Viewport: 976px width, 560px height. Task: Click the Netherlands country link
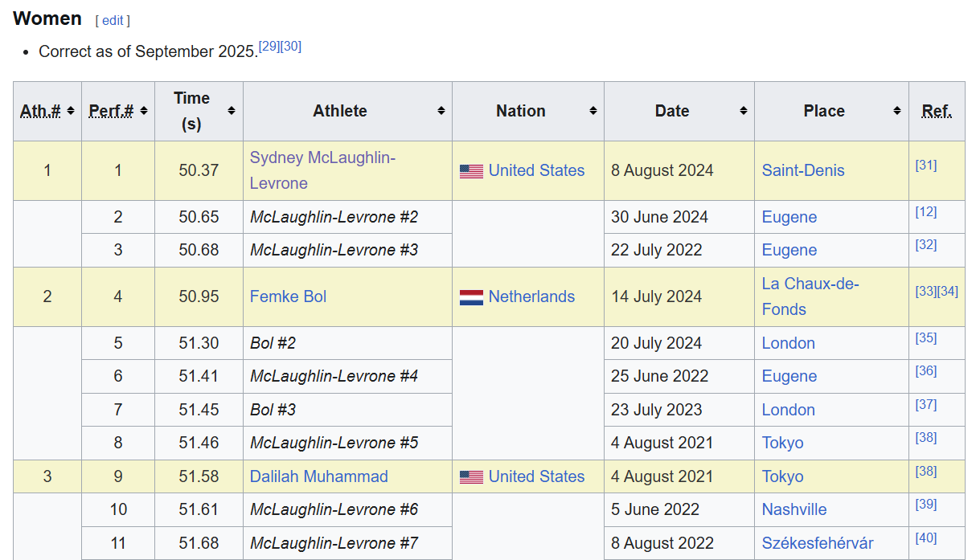(x=531, y=296)
